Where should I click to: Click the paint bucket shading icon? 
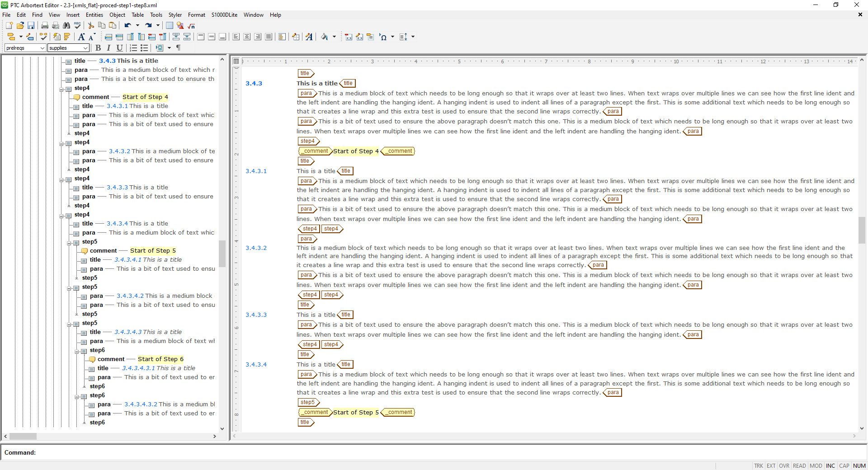tap(325, 37)
